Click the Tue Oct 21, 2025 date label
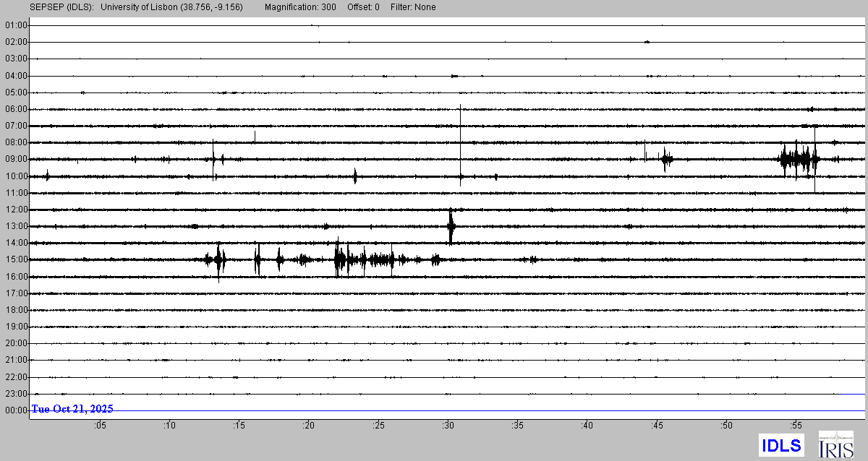The width and height of the screenshot is (868, 461). pos(72,409)
